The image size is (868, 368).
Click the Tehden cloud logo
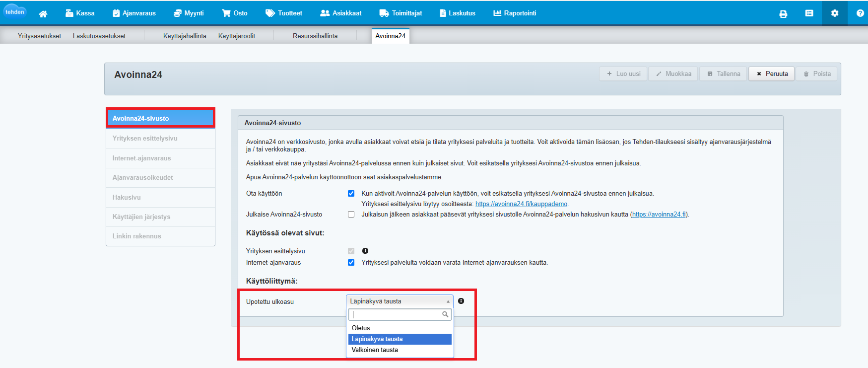click(x=15, y=12)
